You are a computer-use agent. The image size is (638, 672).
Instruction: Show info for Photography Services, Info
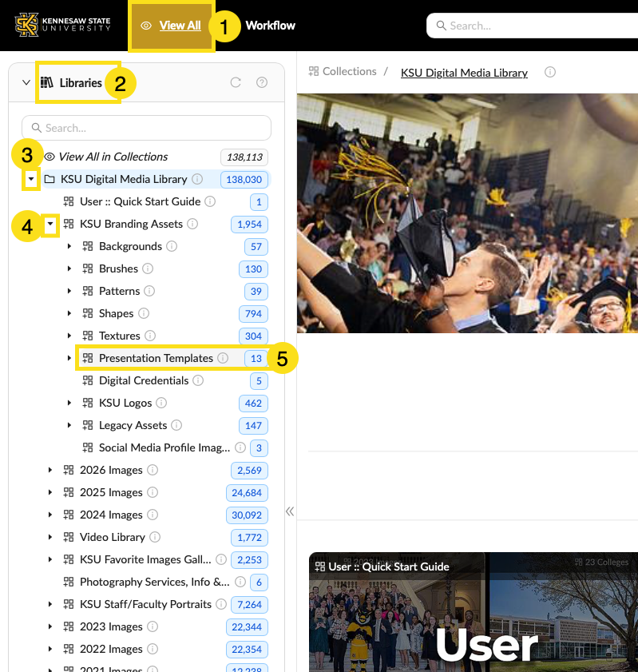(x=240, y=582)
